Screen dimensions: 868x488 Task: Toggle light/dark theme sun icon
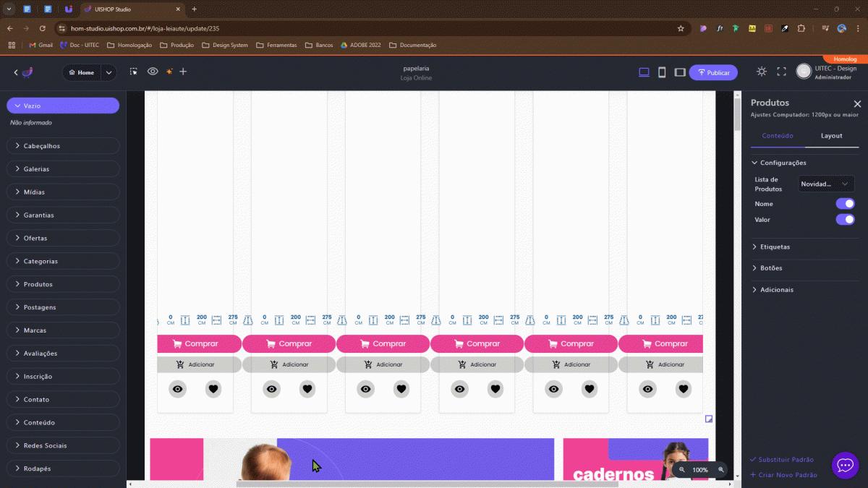(x=762, y=72)
